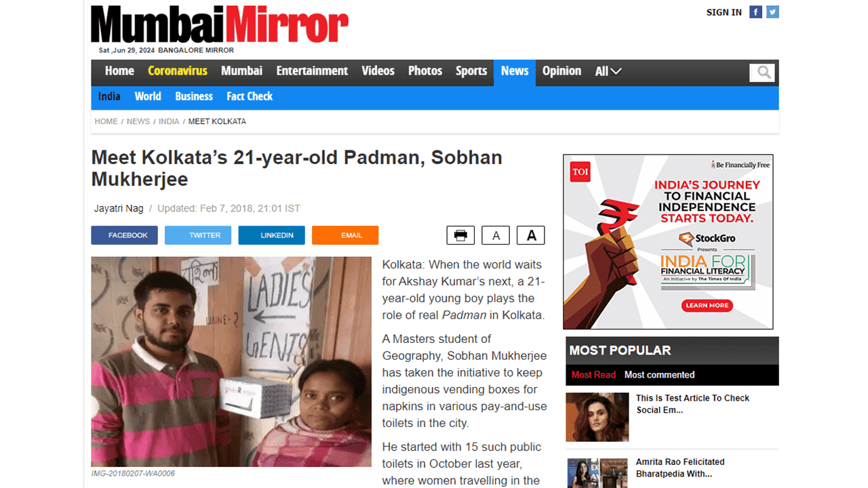Open the Facebook icon in header
868x488 pixels.
click(755, 12)
